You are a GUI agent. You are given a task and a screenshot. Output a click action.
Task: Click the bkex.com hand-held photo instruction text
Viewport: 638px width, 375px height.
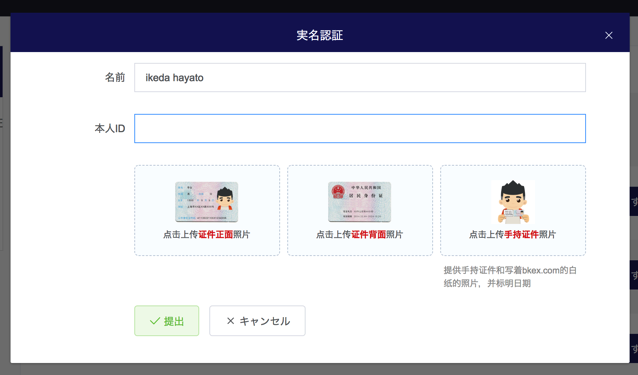510,277
